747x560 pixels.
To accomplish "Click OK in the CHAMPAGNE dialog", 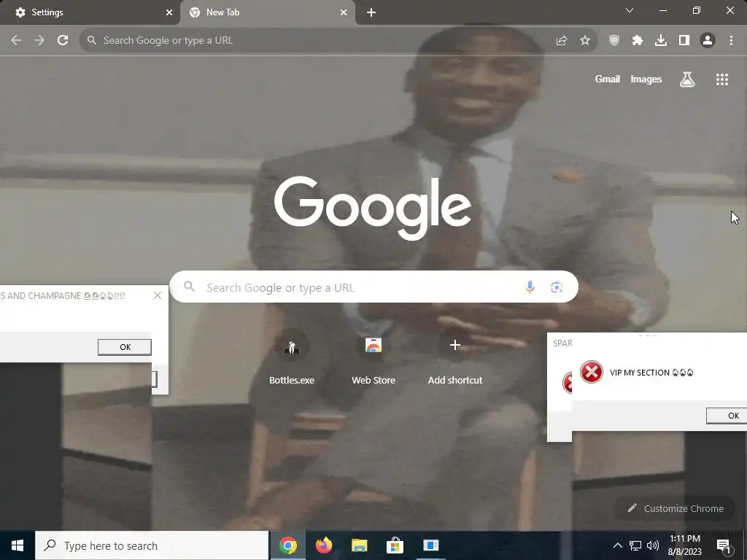I will pyautogui.click(x=125, y=347).
